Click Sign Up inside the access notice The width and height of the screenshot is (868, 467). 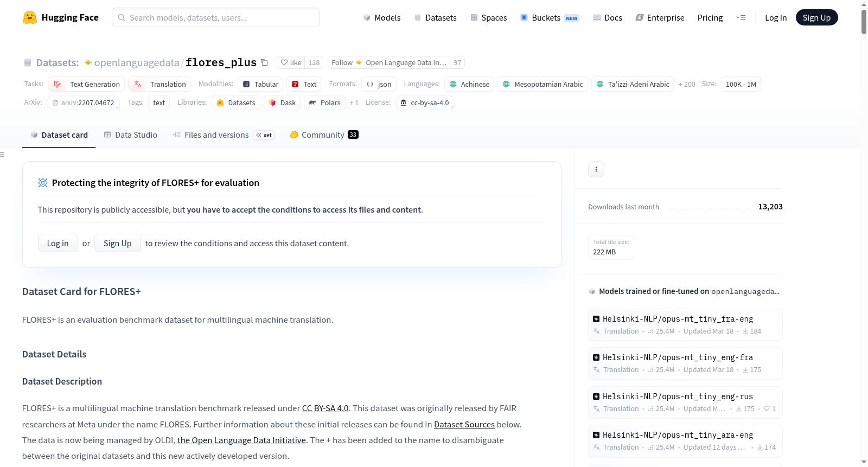118,243
